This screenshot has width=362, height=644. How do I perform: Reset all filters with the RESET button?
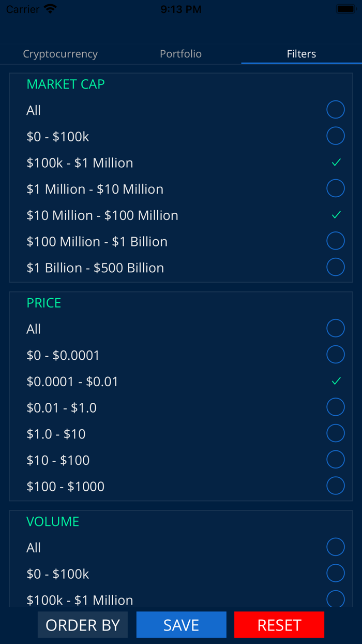tap(279, 624)
